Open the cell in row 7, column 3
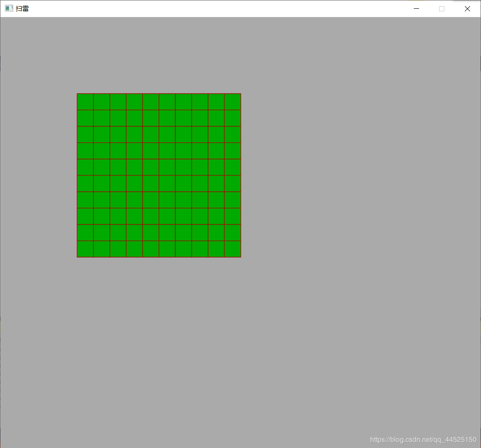 pos(118,200)
